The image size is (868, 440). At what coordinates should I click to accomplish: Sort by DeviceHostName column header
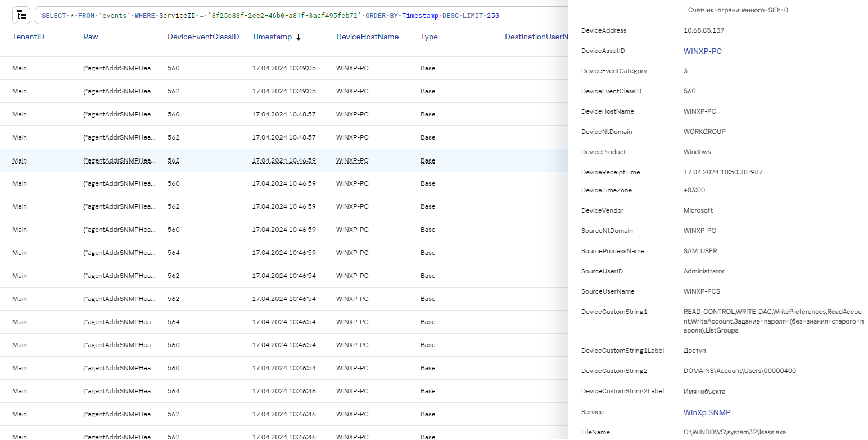tap(367, 37)
